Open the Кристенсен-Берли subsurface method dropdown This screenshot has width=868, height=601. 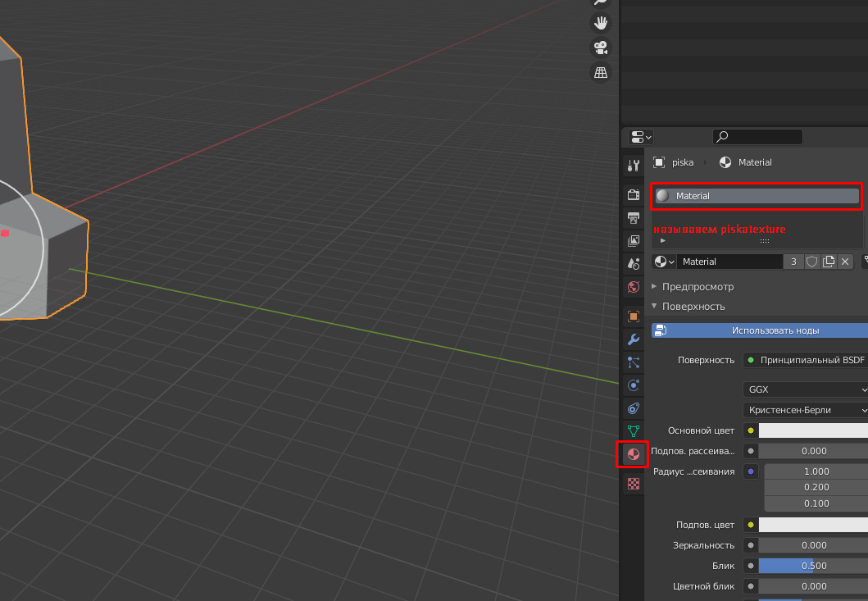pyautogui.click(x=805, y=410)
